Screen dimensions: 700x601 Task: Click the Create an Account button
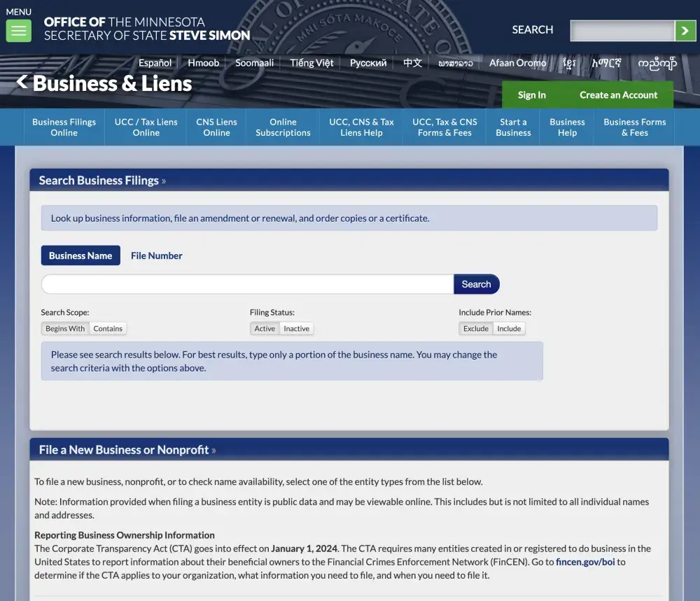pos(618,95)
